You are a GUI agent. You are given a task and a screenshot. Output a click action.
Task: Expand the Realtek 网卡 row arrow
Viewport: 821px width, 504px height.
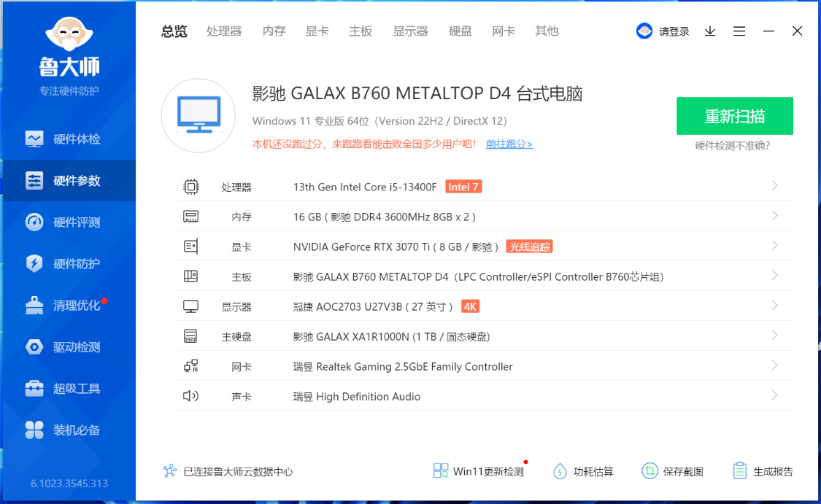[x=774, y=365]
